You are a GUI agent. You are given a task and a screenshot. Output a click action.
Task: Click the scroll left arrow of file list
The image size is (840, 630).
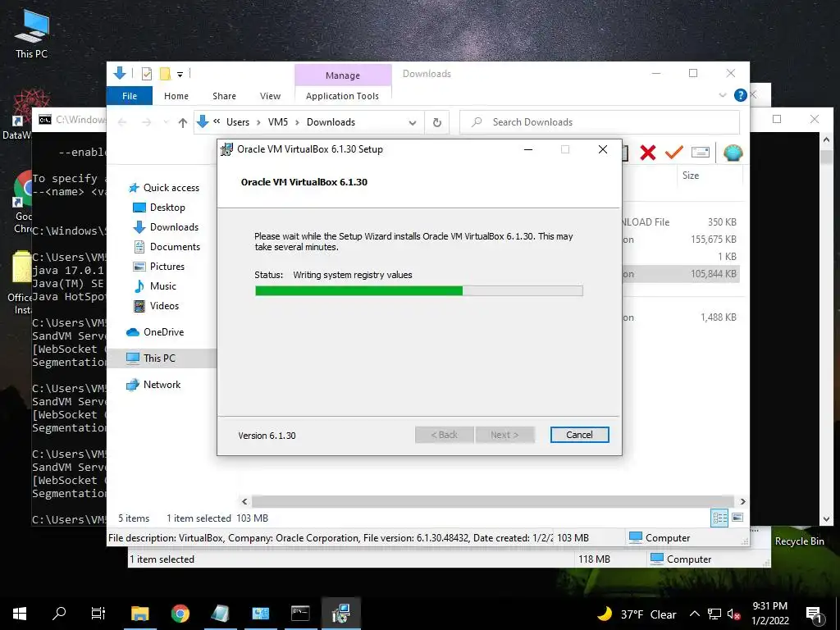(x=244, y=501)
